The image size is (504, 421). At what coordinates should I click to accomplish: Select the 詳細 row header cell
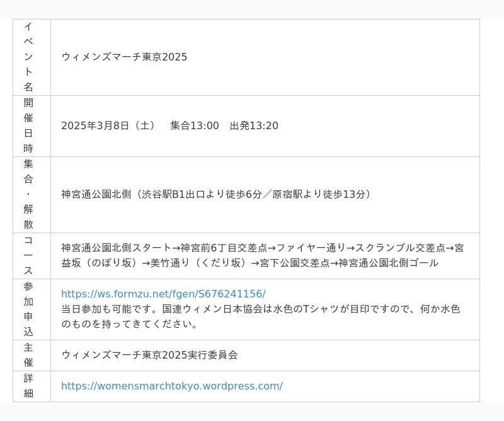(28, 386)
